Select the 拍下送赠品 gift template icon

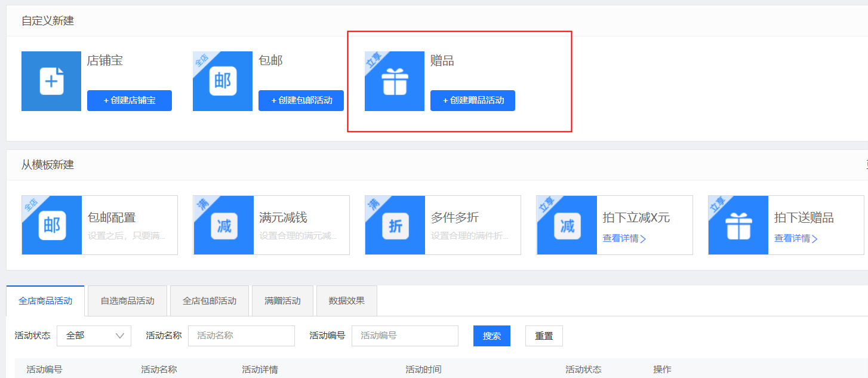738,225
